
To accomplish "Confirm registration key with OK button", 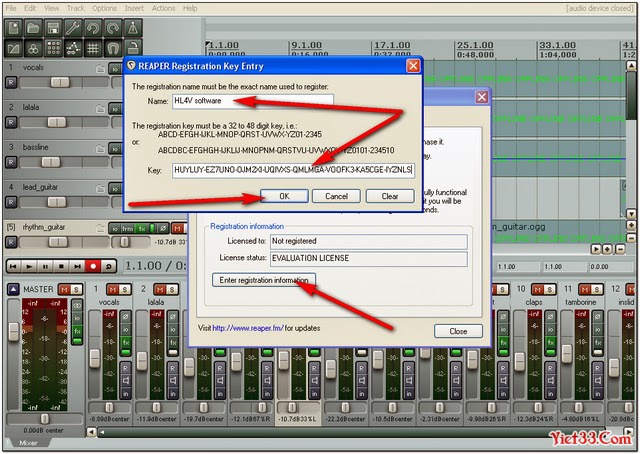I will point(284,196).
